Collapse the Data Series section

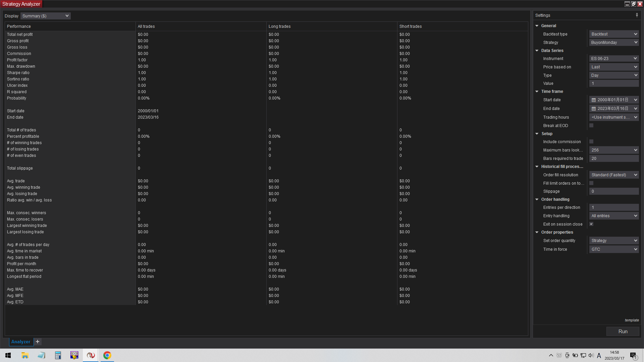537,51
